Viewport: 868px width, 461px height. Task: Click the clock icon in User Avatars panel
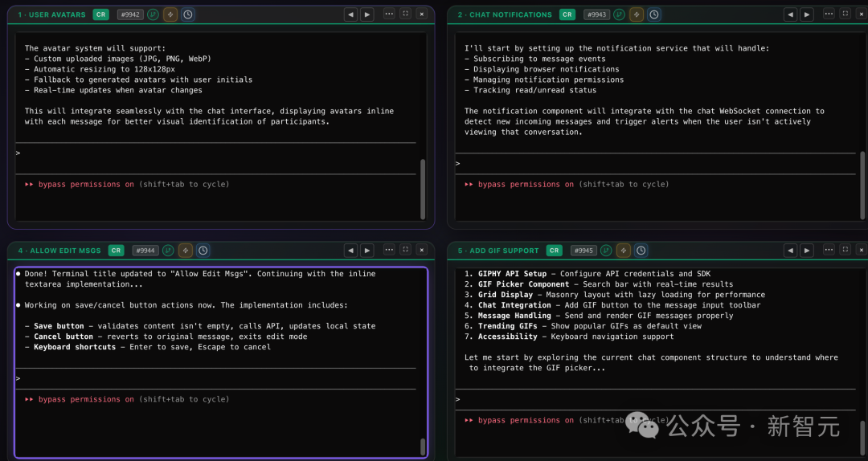point(188,14)
